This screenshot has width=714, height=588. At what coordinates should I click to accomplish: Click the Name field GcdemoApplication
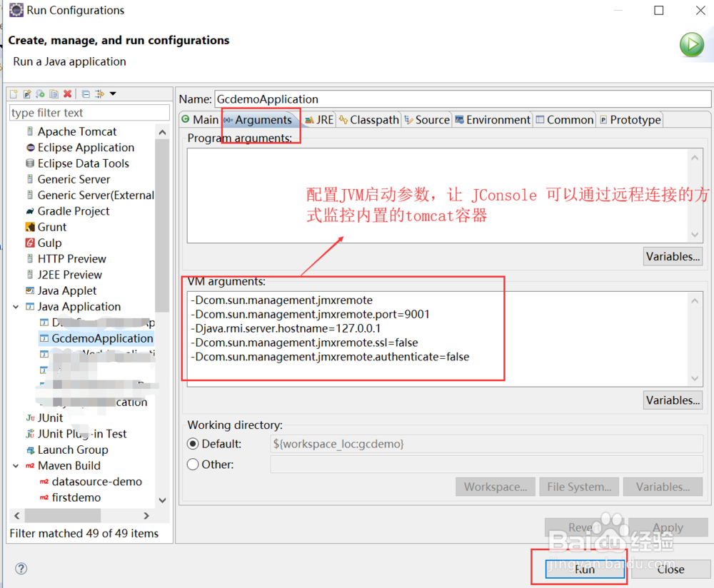click(463, 99)
